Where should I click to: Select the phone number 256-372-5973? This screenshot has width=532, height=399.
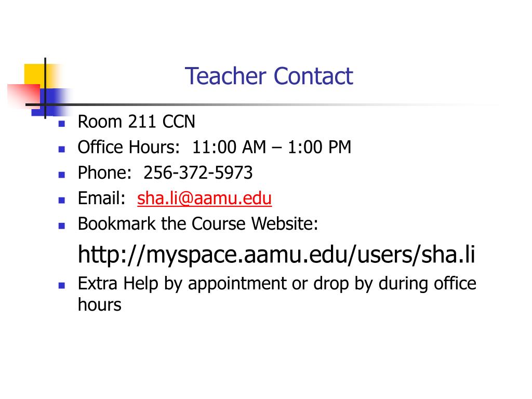pos(198,172)
